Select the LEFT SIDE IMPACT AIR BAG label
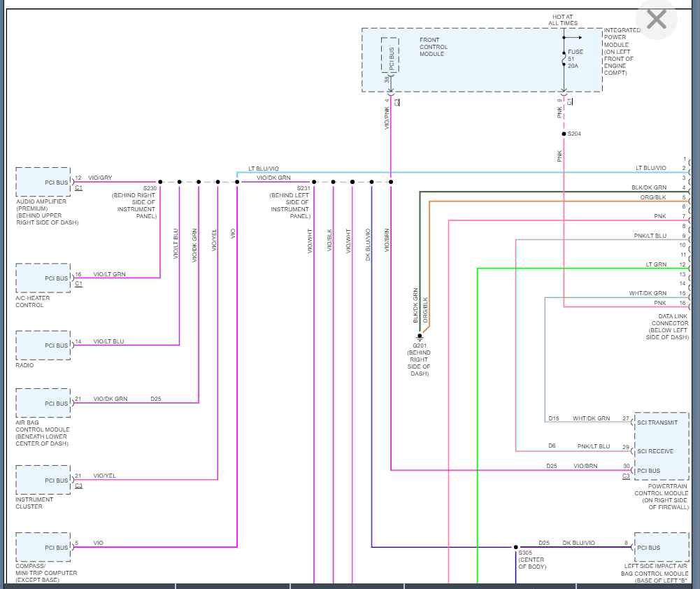Viewport: 700px width, 589px height. (x=654, y=573)
